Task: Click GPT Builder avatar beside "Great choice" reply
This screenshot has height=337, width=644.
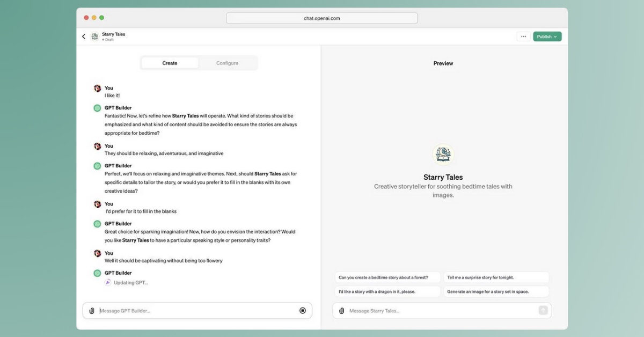Action: click(97, 224)
